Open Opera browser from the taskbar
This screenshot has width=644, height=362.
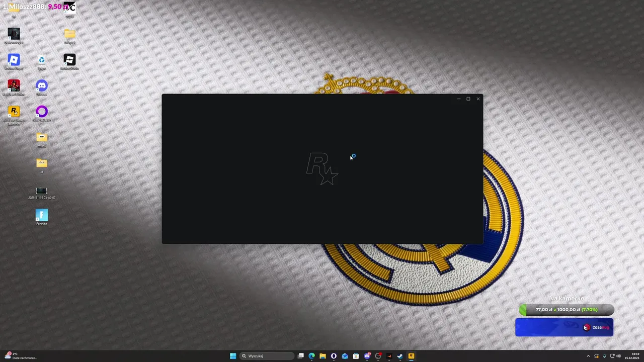point(334,356)
